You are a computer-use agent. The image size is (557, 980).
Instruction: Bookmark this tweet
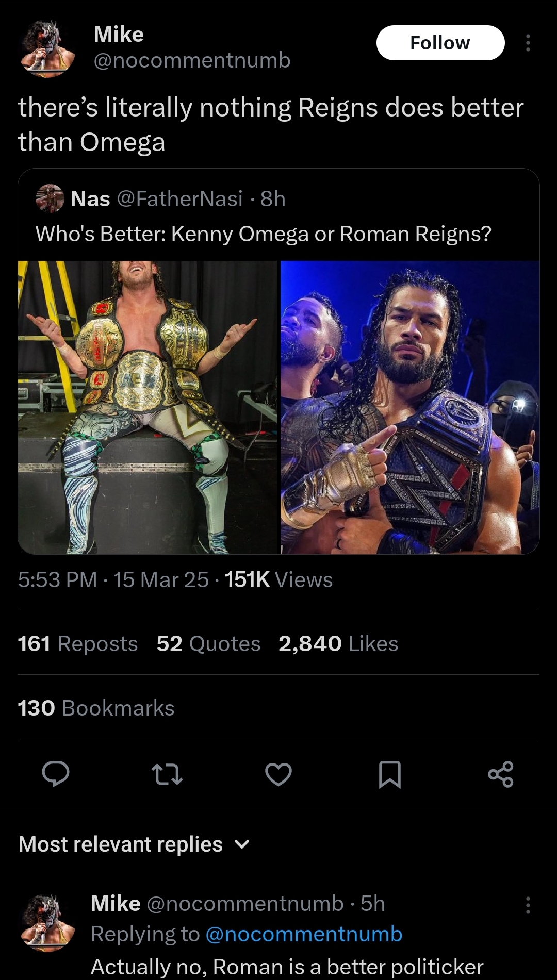click(x=389, y=774)
